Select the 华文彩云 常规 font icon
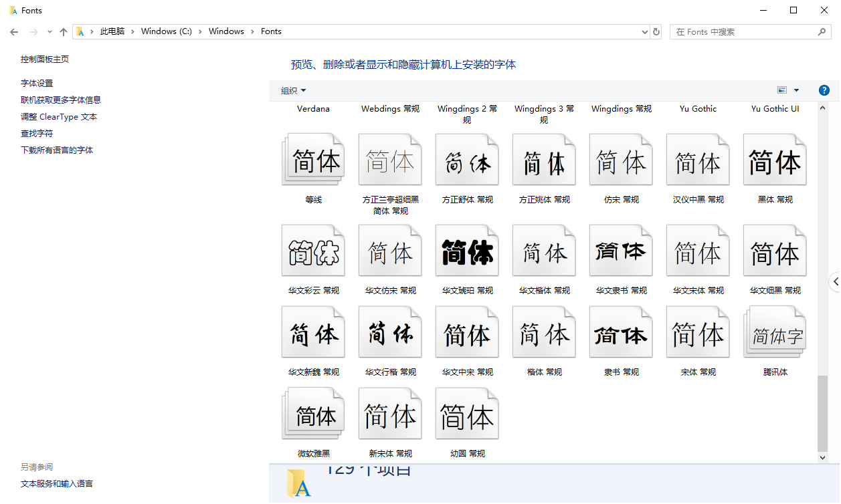This screenshot has height=504, width=841. [x=313, y=251]
